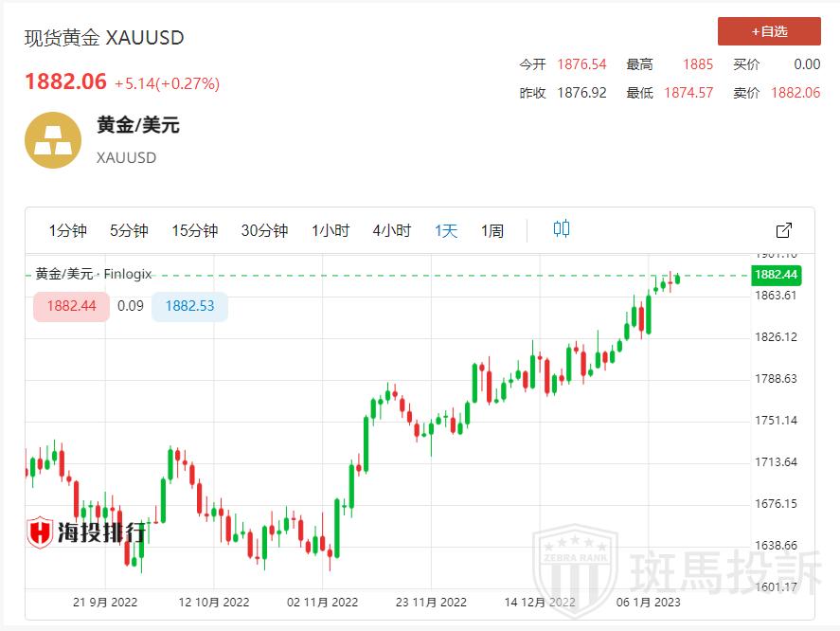Select the 1分钟 timeframe
This screenshot has height=631, width=840.
(68, 231)
